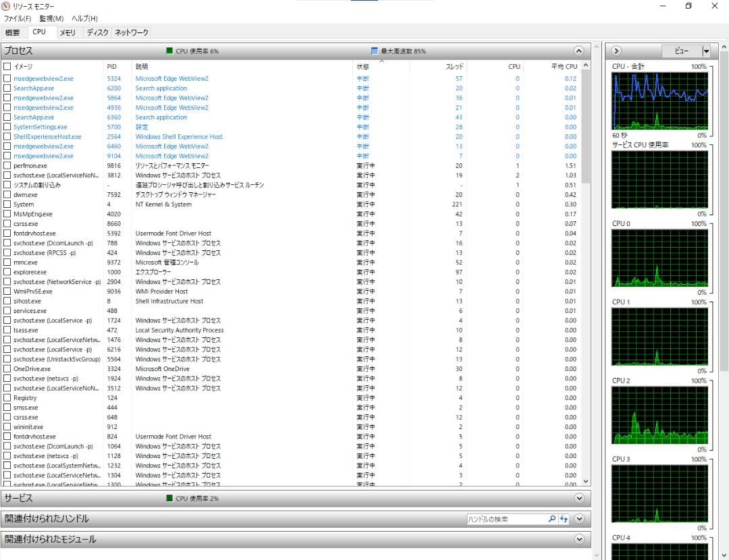Sort processes by the 状態 column header
Image resolution: width=729 pixels, height=560 pixels.
point(362,66)
